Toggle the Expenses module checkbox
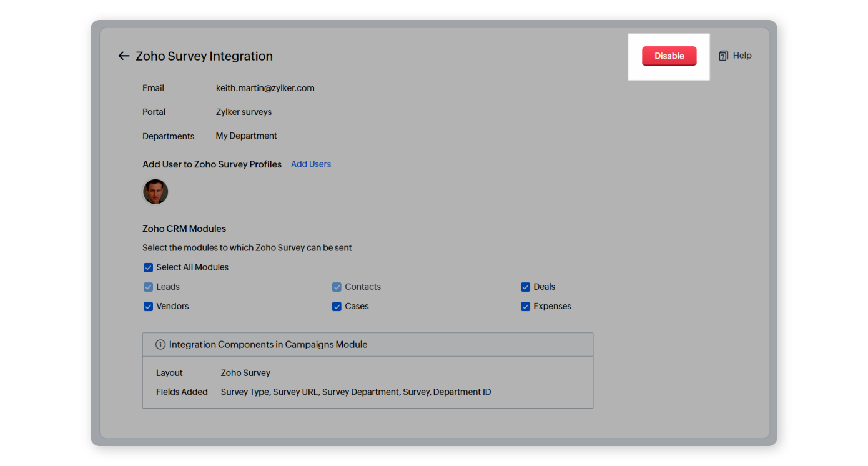The width and height of the screenshot is (868, 466). click(x=525, y=307)
